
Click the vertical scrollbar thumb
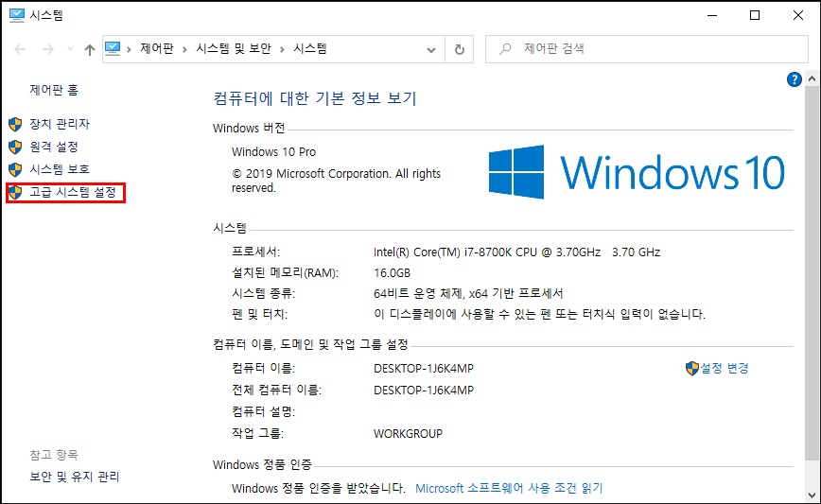[x=812, y=273]
